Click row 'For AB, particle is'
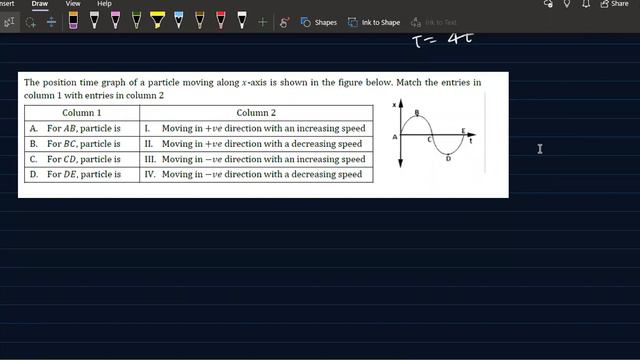The height and width of the screenshot is (360, 640). pos(82,128)
